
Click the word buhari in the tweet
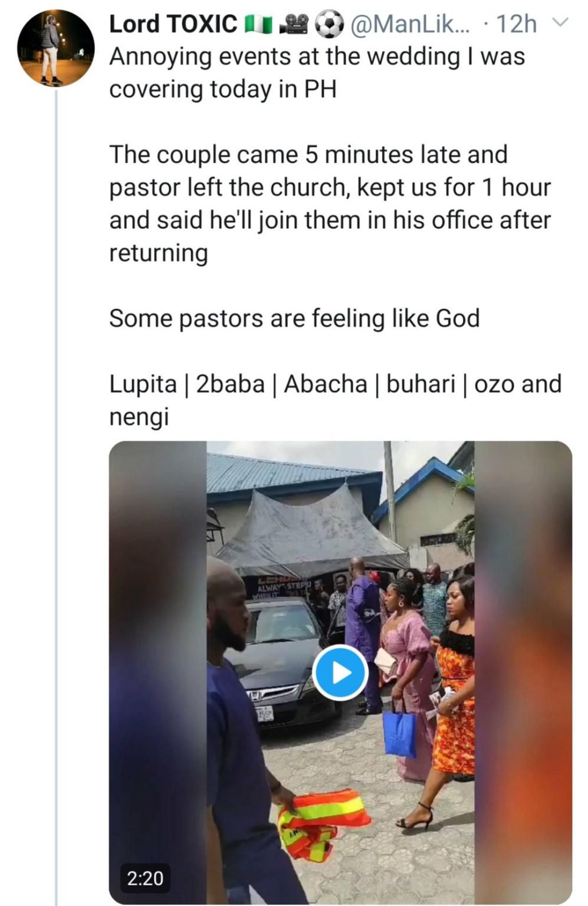tap(421, 384)
